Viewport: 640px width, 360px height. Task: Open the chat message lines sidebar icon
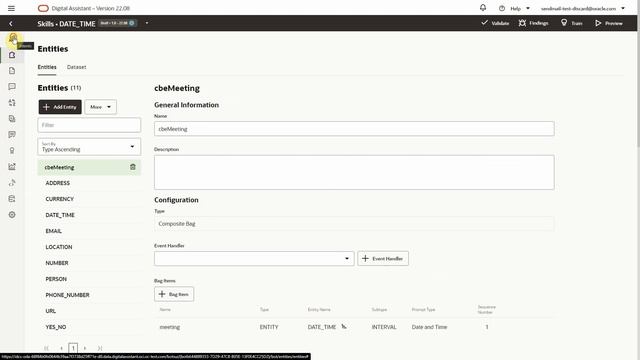(12, 134)
